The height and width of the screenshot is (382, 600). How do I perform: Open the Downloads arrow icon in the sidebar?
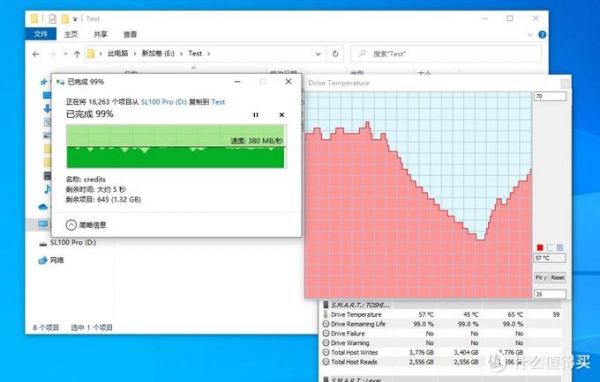47,109
